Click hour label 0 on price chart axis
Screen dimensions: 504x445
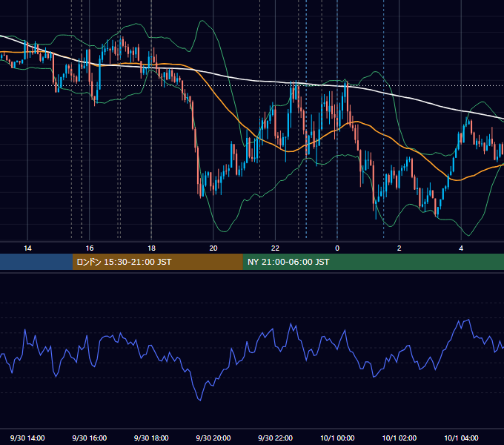(337, 248)
